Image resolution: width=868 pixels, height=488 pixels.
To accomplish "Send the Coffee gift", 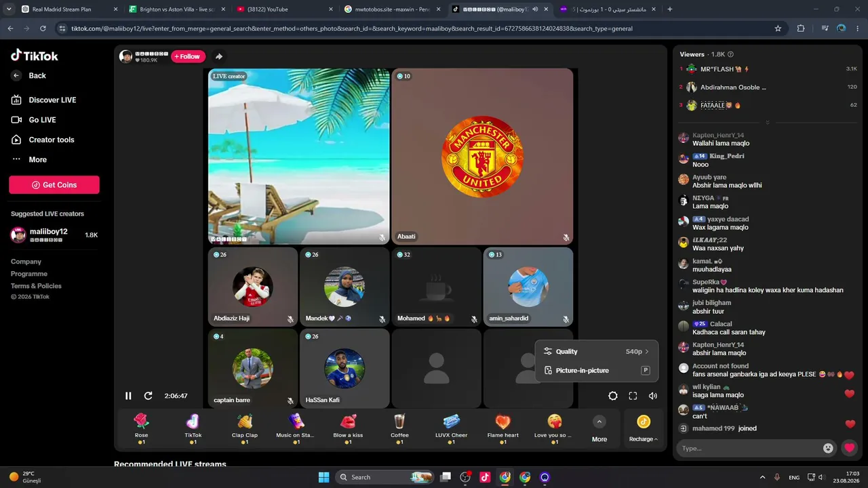I will 399,428.
